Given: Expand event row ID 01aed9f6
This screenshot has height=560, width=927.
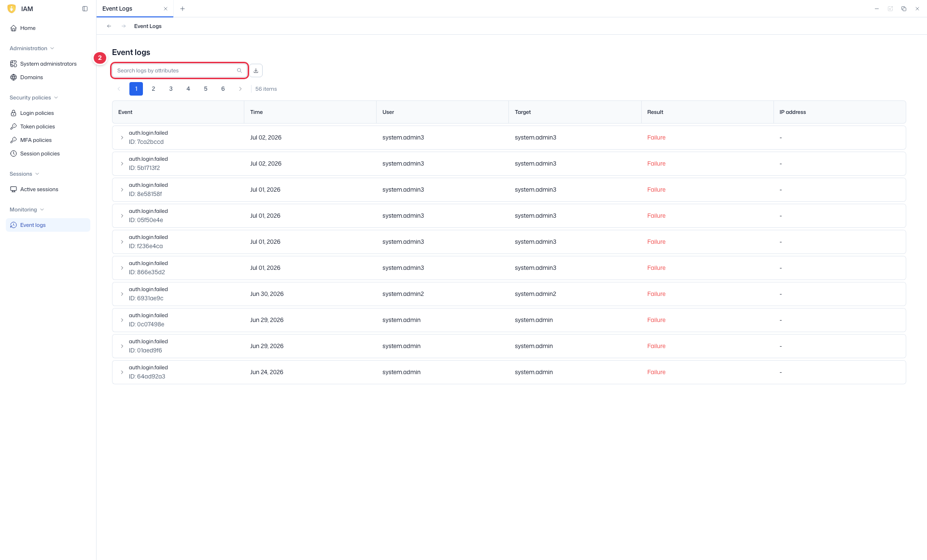Looking at the screenshot, I should (x=122, y=346).
